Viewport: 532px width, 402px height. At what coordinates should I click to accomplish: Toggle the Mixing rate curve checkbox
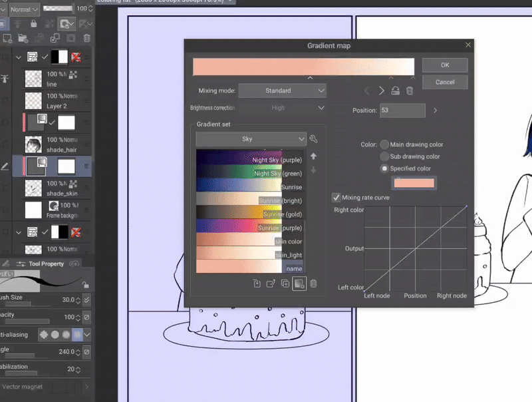pos(336,198)
